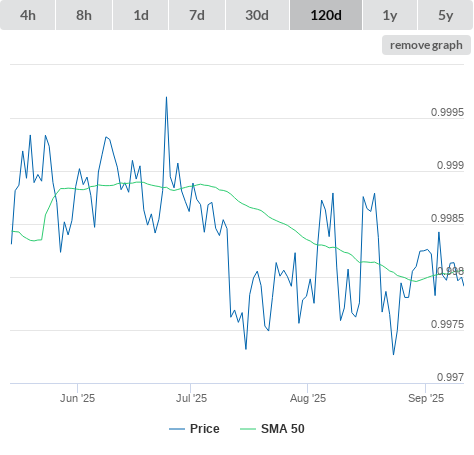Click the Jun '25 axis tick label
Viewport: 474px width, 455px height.
tap(77, 398)
